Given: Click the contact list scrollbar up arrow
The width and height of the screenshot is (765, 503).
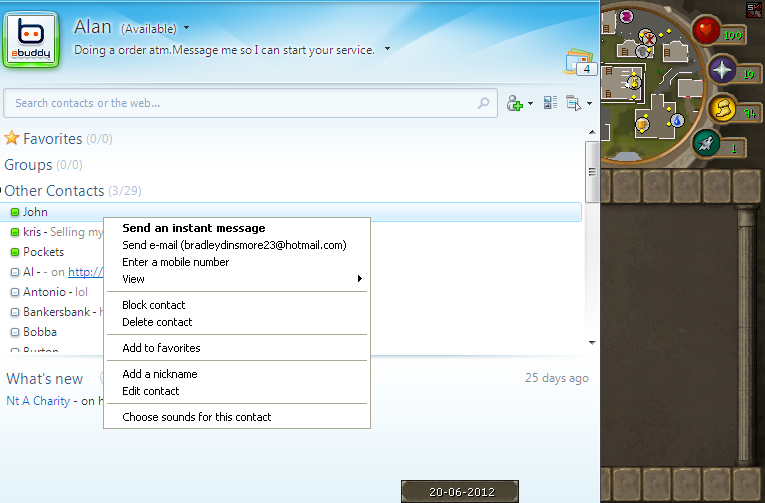Looking at the screenshot, I should (x=592, y=133).
